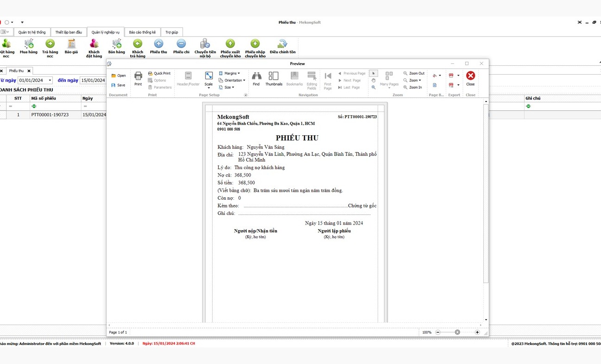Activate the hand tool in Preview
The image size is (601, 364).
coord(373,80)
